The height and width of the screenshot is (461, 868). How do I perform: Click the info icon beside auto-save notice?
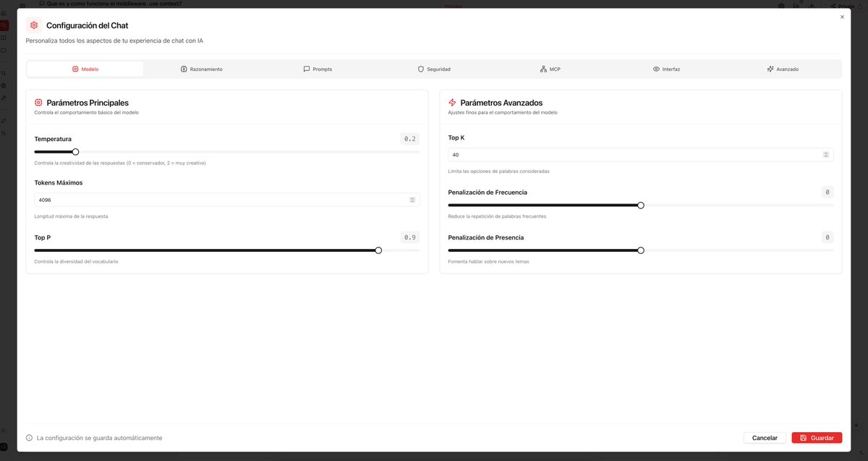pyautogui.click(x=30, y=438)
